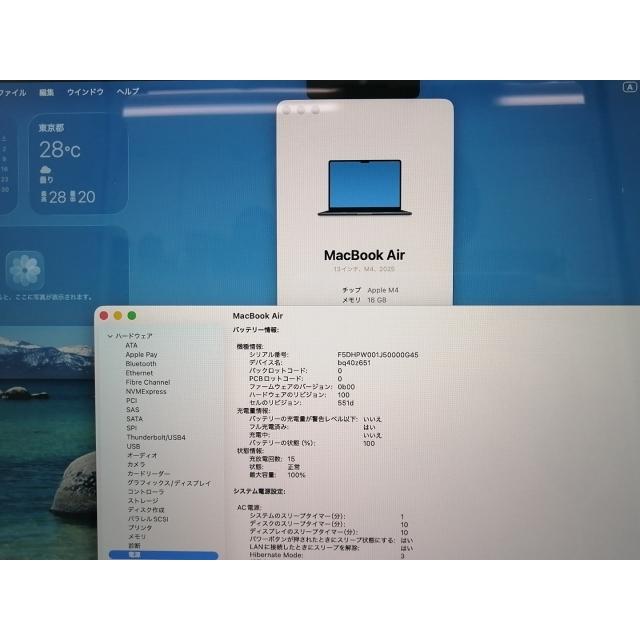This screenshot has width=640, height=640.
Task: Minimize System Information with yellow button
Action: pos(118,316)
